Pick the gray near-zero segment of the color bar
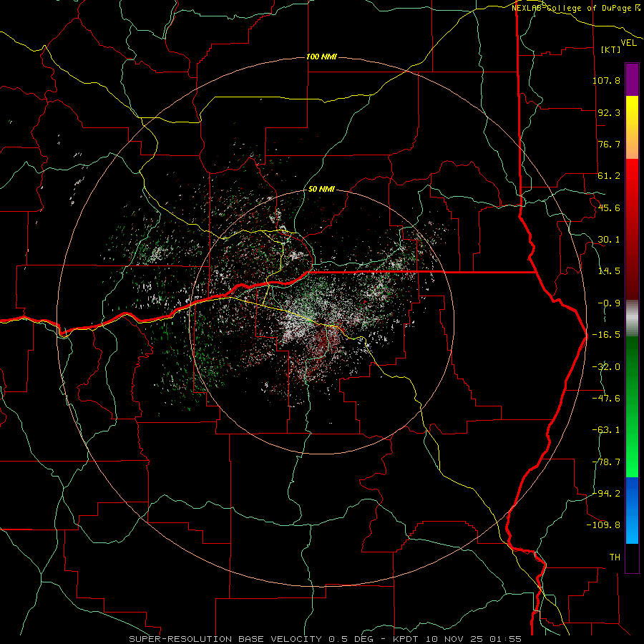The height and width of the screenshot is (644, 644). tap(632, 318)
